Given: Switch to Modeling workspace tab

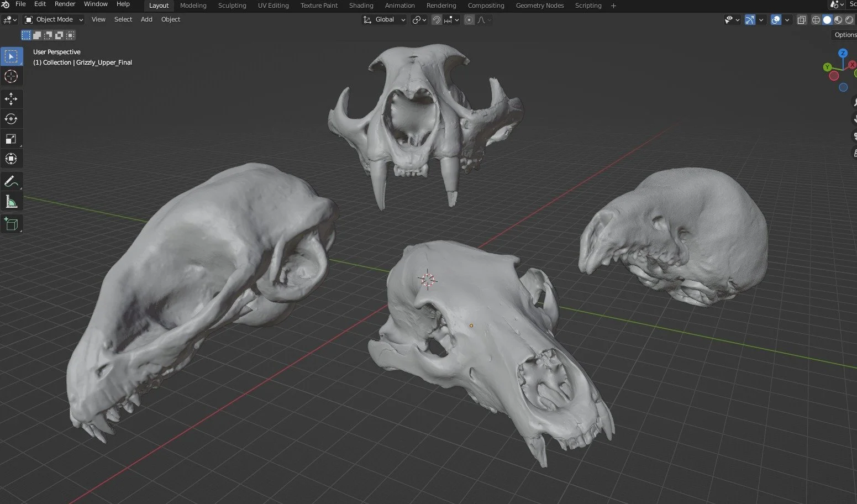Looking at the screenshot, I should click(x=193, y=6).
